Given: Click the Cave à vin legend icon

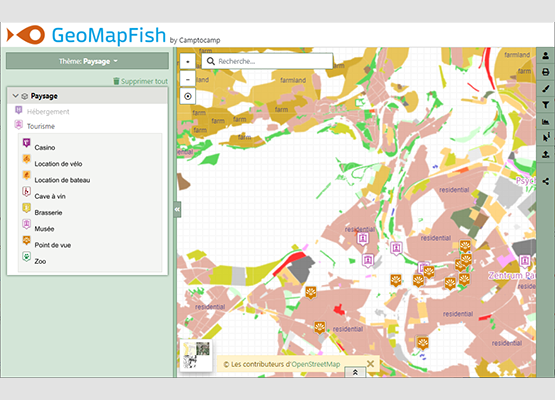Looking at the screenshot, I should [27, 192].
